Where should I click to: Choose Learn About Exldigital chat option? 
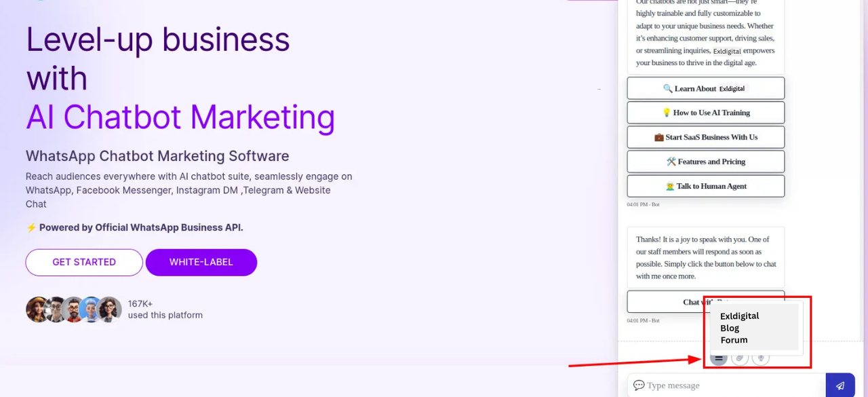tap(706, 88)
